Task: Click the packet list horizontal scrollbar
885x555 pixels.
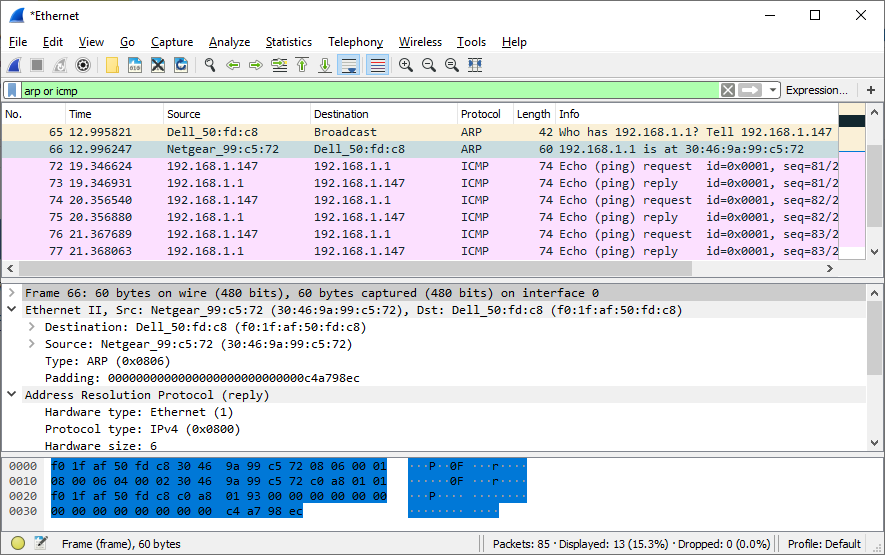Action: (356, 269)
